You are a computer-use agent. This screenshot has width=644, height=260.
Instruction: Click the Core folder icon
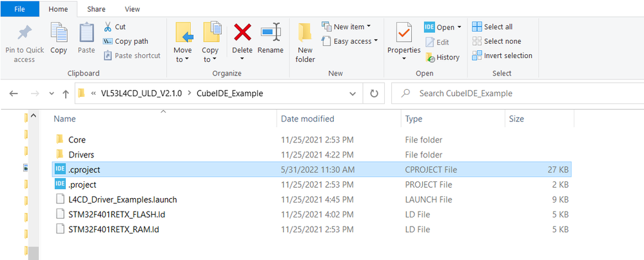60,139
